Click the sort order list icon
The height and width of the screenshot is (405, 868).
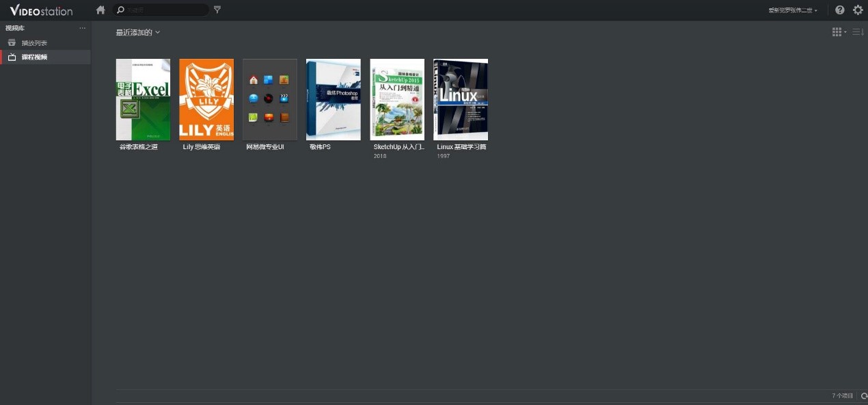coord(858,32)
